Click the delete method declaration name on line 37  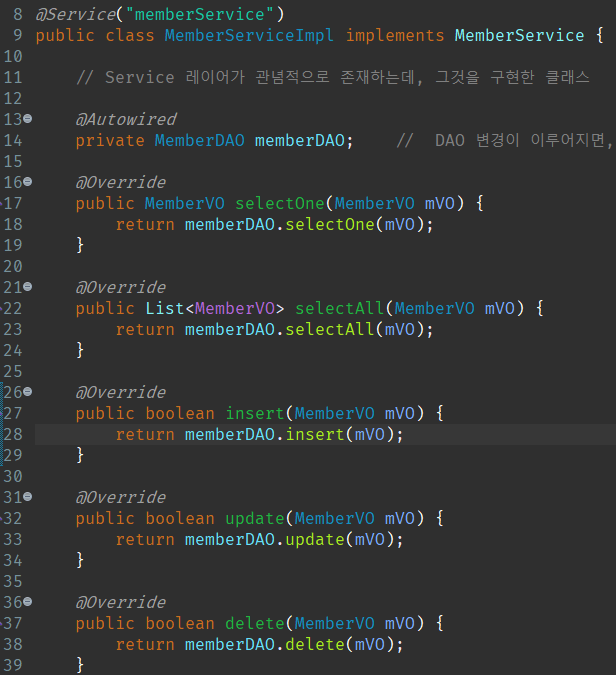(x=255, y=623)
